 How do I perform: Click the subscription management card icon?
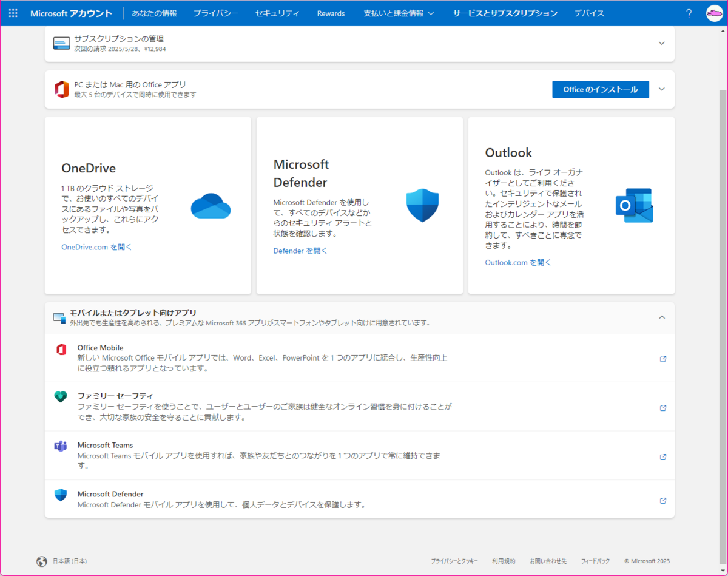[61, 43]
